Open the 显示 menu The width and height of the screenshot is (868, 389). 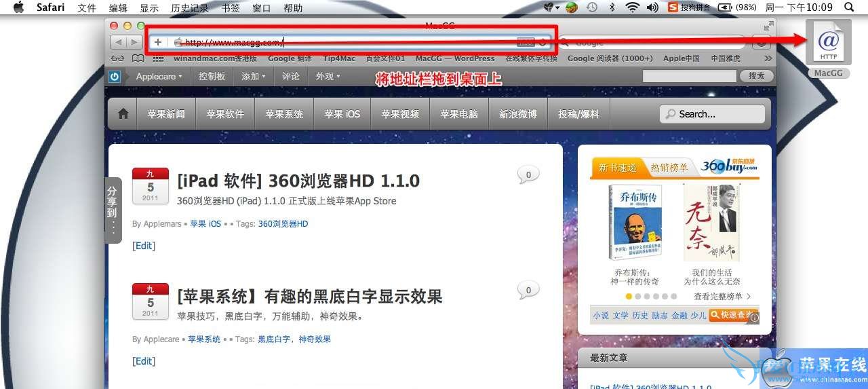click(x=149, y=8)
